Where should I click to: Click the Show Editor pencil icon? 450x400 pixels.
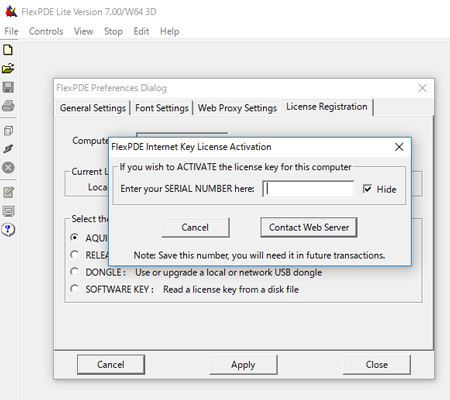click(8, 192)
